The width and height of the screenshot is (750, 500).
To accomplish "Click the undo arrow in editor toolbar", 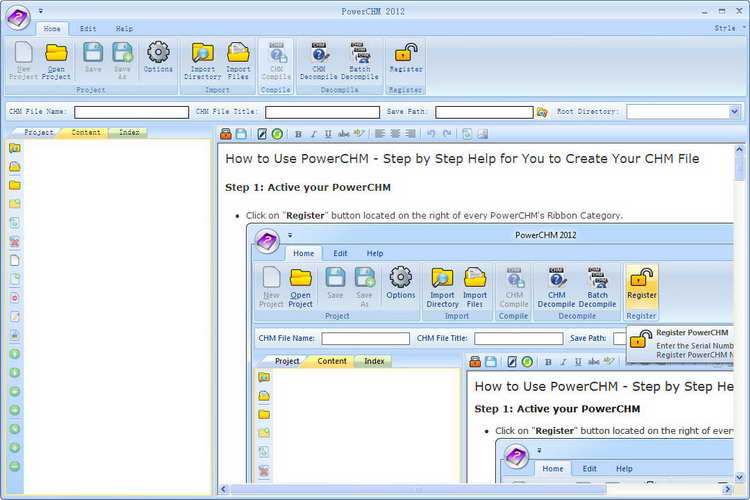I will point(431,134).
